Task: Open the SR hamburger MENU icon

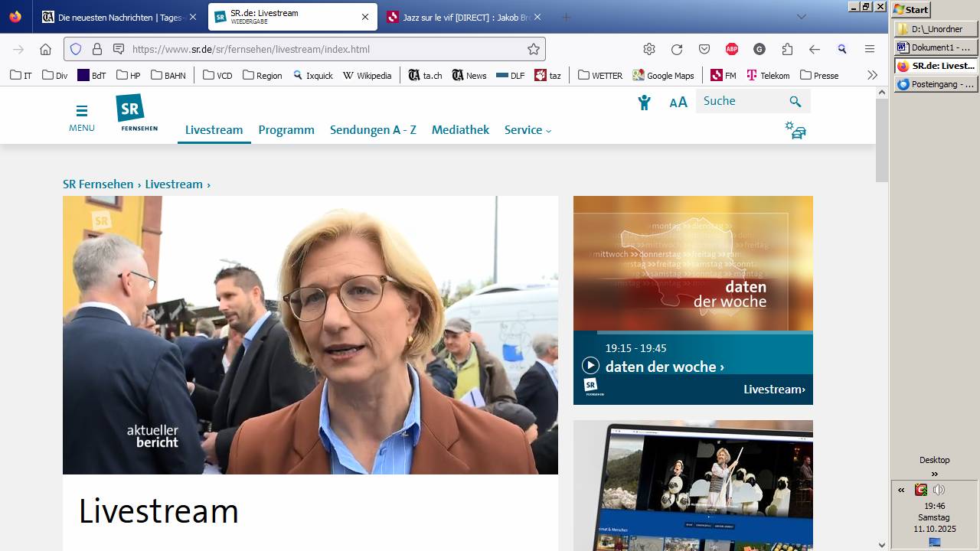Action: pyautogui.click(x=81, y=110)
